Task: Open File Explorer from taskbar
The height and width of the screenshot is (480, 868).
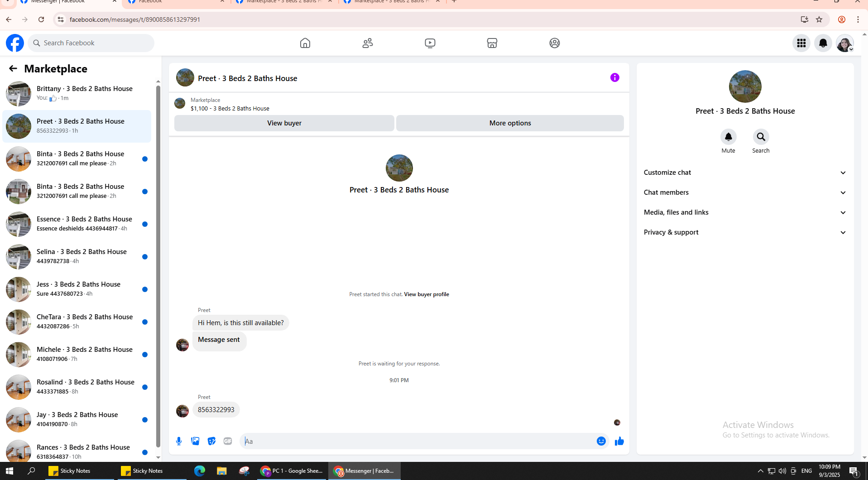Action: (221, 471)
